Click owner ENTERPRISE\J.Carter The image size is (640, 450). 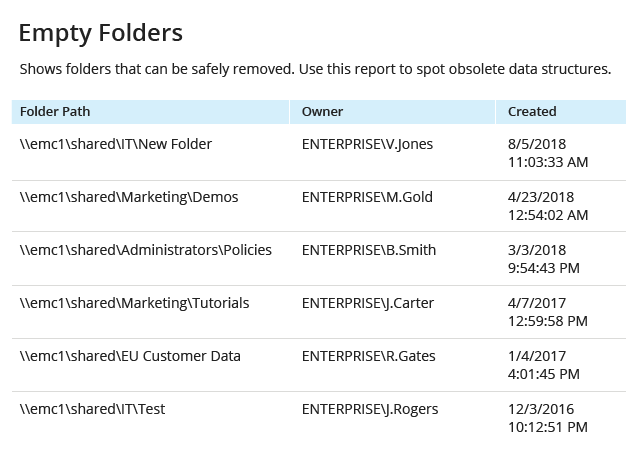tap(368, 303)
